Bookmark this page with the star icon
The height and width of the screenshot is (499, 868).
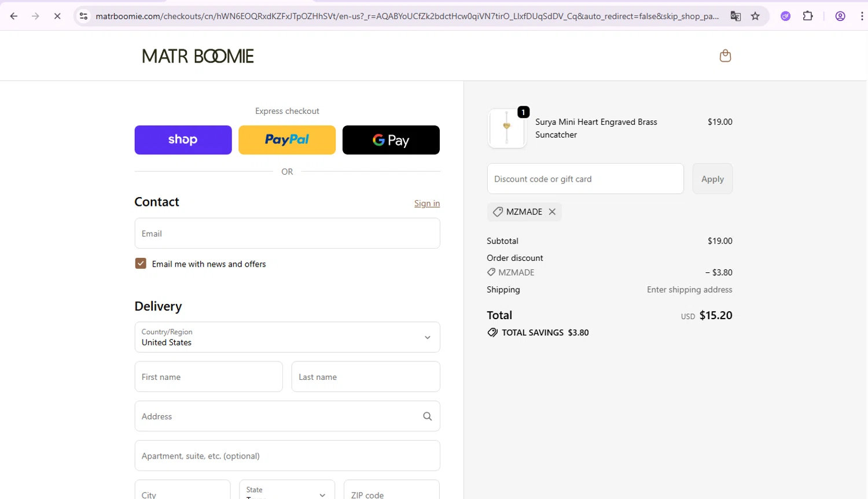755,16
